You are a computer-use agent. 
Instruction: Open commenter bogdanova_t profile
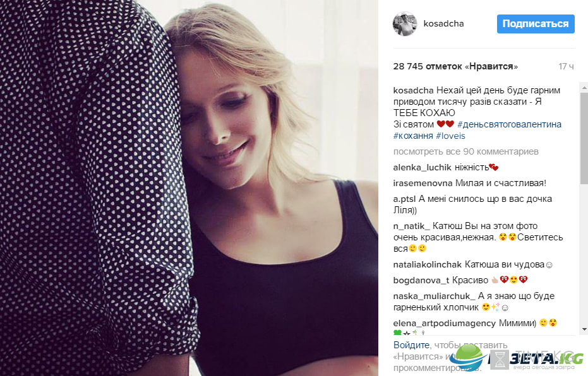coord(421,280)
